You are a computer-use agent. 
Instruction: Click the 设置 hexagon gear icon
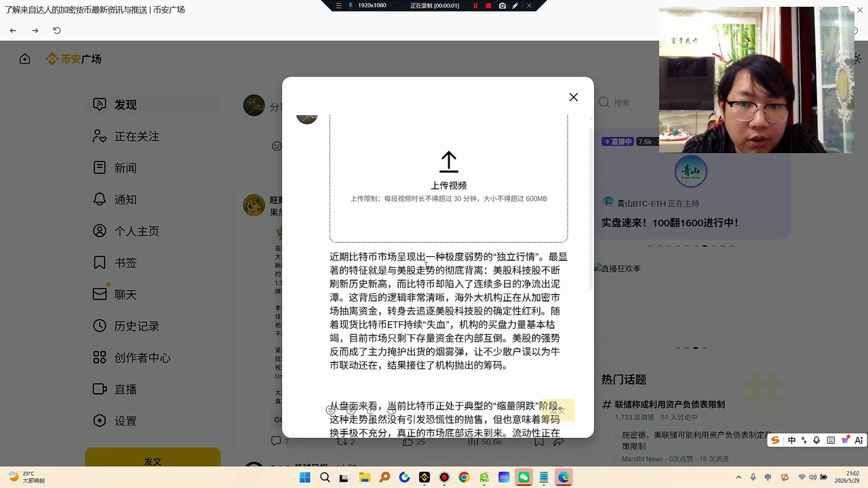(x=100, y=421)
